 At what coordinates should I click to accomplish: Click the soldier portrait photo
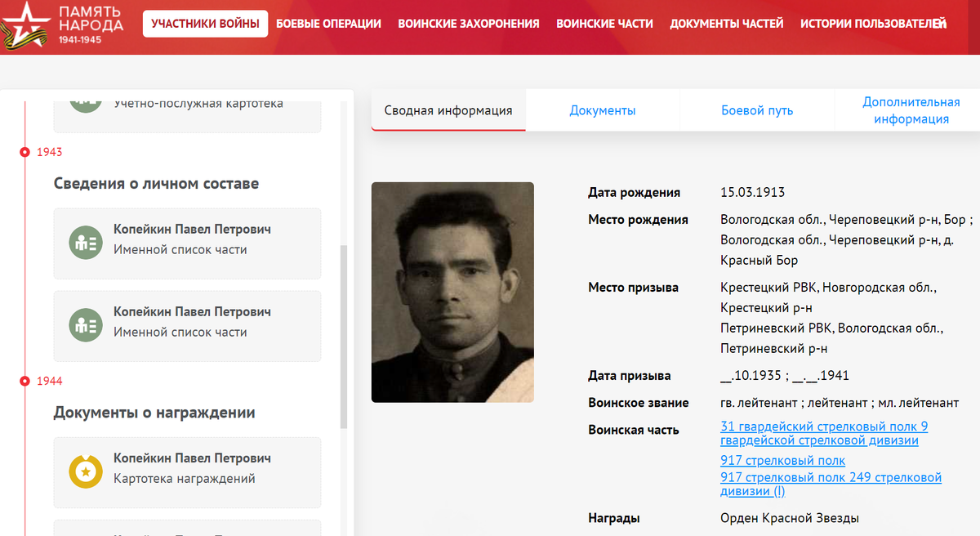point(452,292)
